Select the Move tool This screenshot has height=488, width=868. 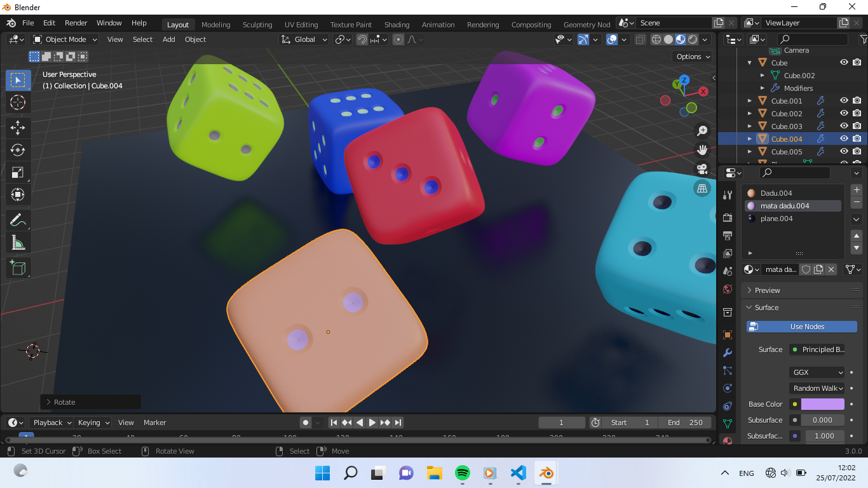click(x=18, y=128)
